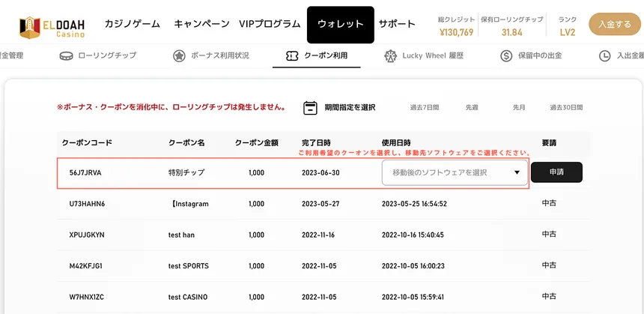
Task: Click the 使用日時 column header
Action: pos(396,143)
